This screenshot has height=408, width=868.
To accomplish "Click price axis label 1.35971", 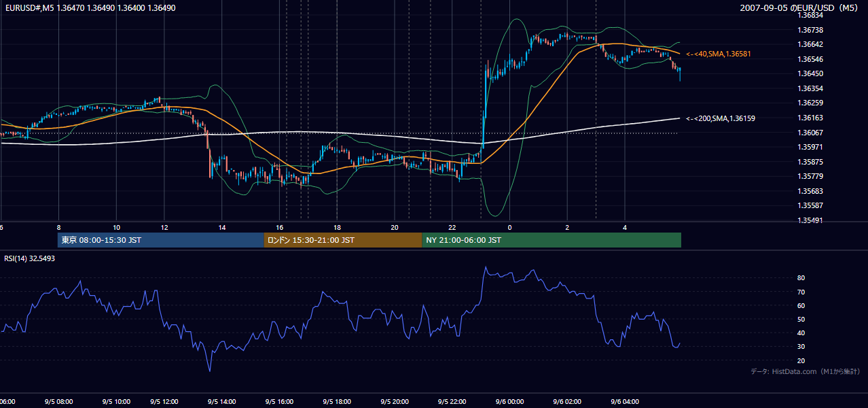I will point(810,147).
